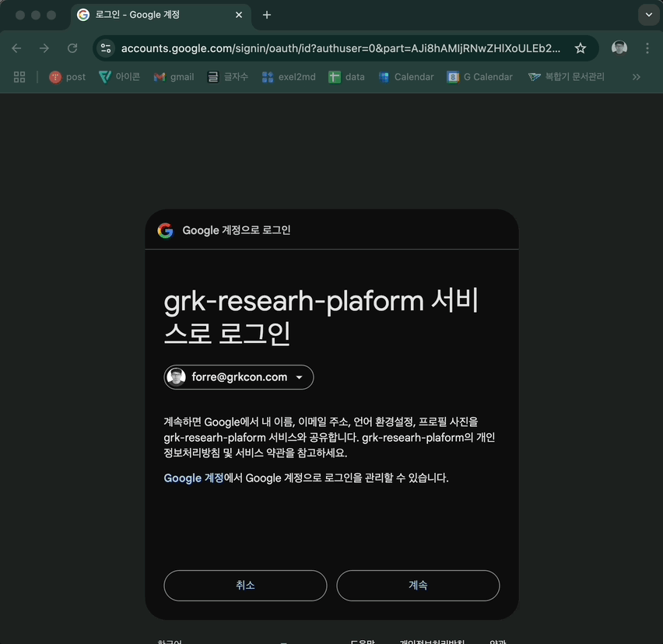
Task: Click the 계속 button
Action: pos(418,585)
